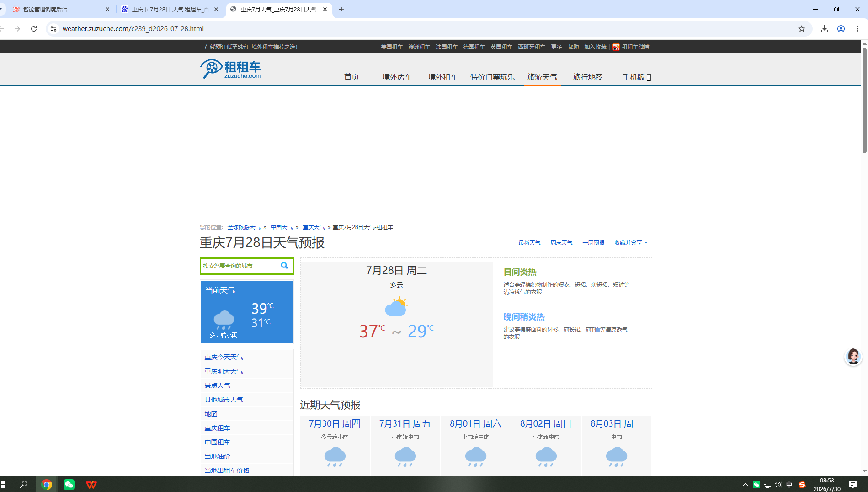Click 加入收藏 in the top bar

(x=595, y=47)
